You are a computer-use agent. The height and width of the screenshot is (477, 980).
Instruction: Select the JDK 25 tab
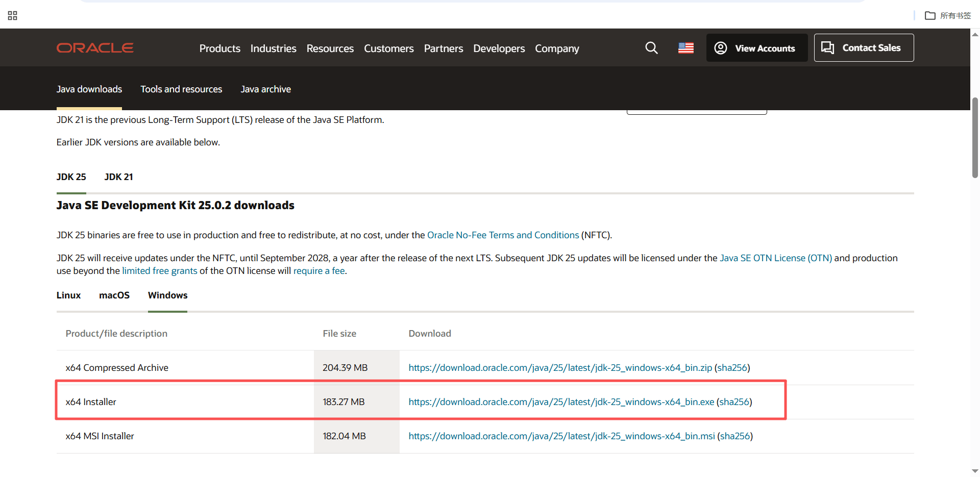coord(71,177)
